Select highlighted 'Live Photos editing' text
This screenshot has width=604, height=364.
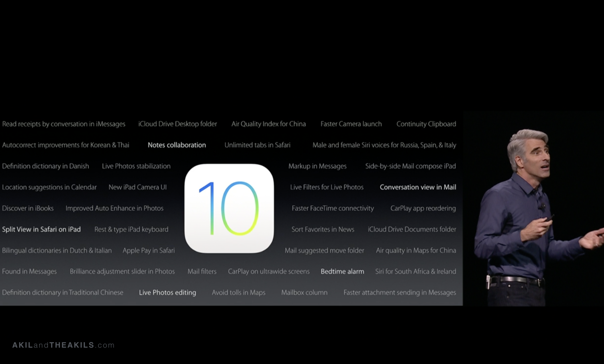coord(168,293)
